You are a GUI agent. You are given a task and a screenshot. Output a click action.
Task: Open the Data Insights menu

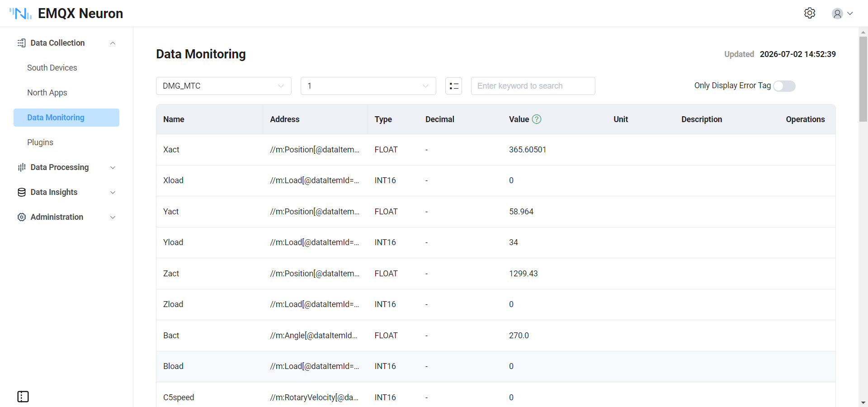[x=66, y=192]
